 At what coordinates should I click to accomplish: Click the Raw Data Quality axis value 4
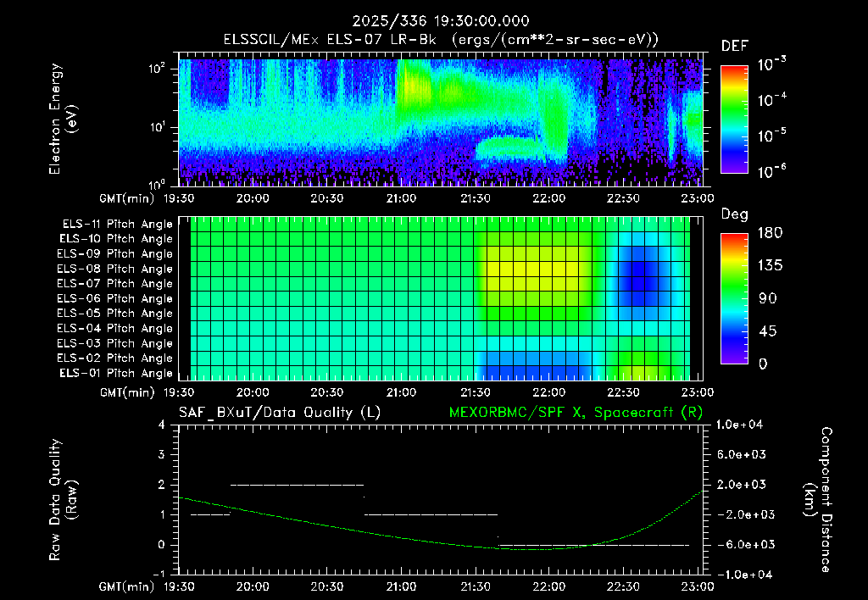(162, 425)
